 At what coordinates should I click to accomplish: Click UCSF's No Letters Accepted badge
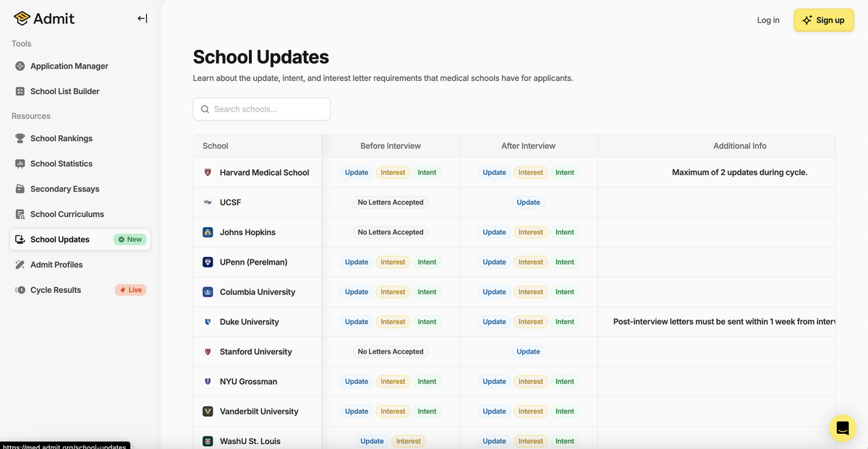pos(391,202)
